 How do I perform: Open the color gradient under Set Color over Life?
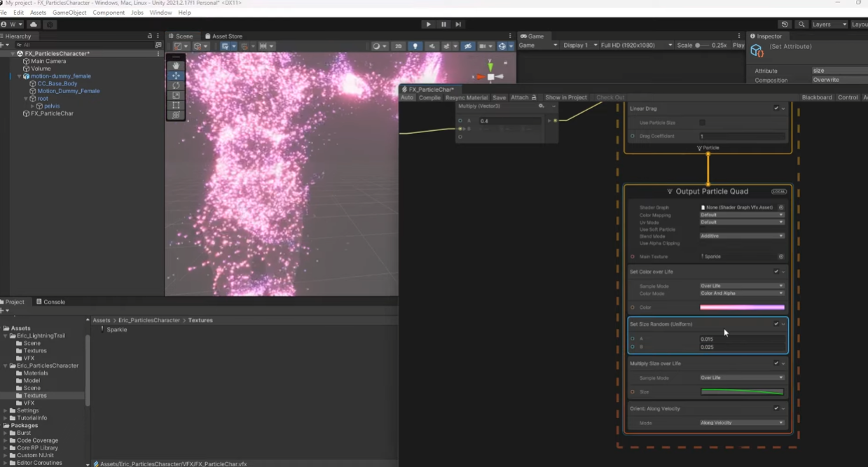tap(741, 307)
